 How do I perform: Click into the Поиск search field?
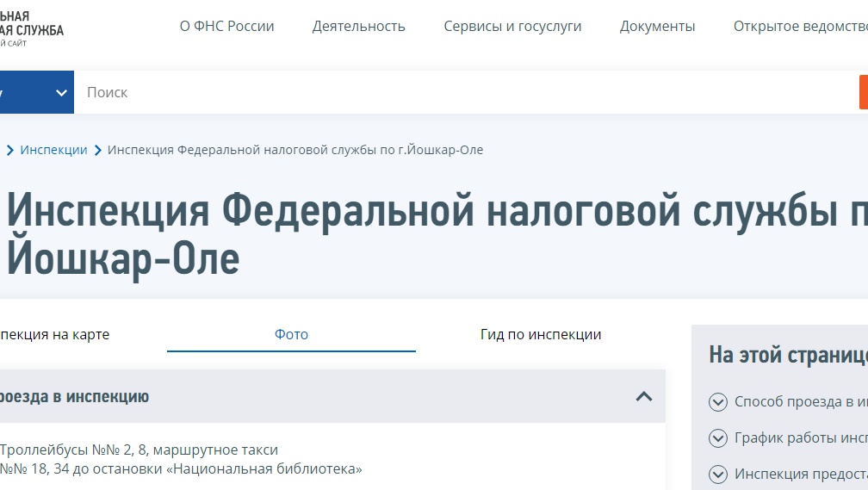[465, 92]
